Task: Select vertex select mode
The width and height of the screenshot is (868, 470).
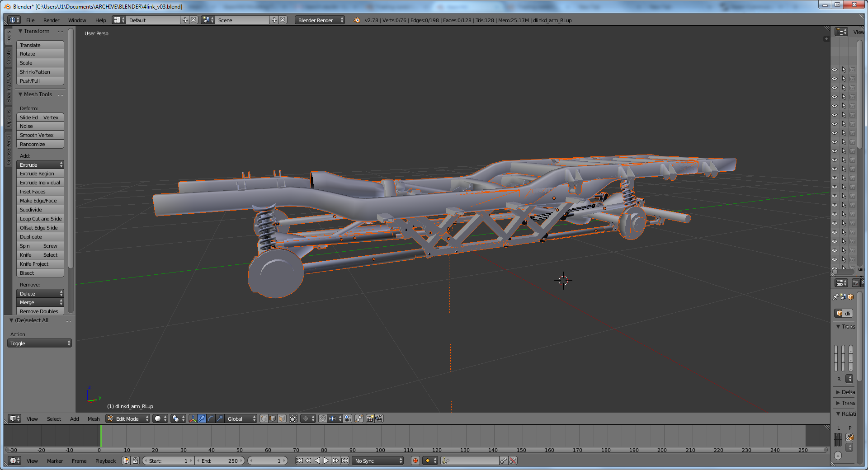Action: (x=264, y=418)
